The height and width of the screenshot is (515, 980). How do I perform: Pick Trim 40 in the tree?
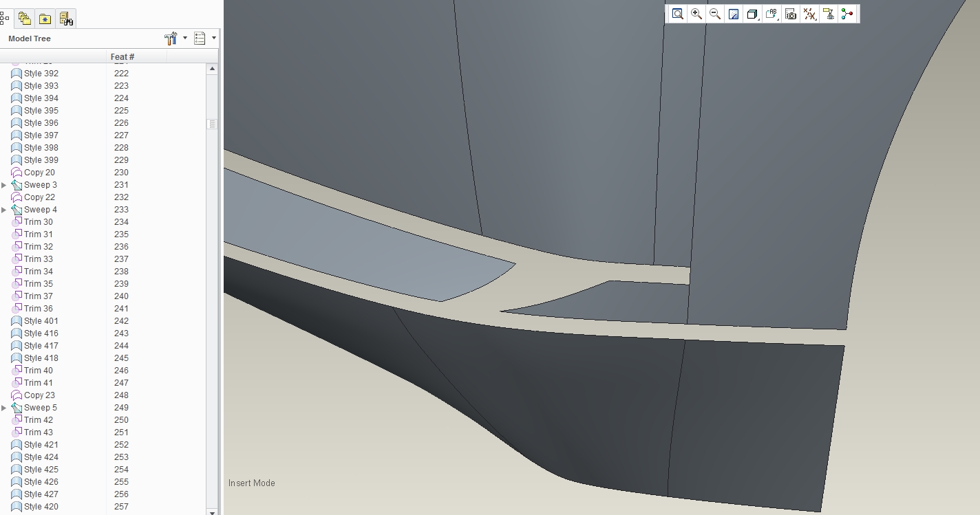(39, 371)
